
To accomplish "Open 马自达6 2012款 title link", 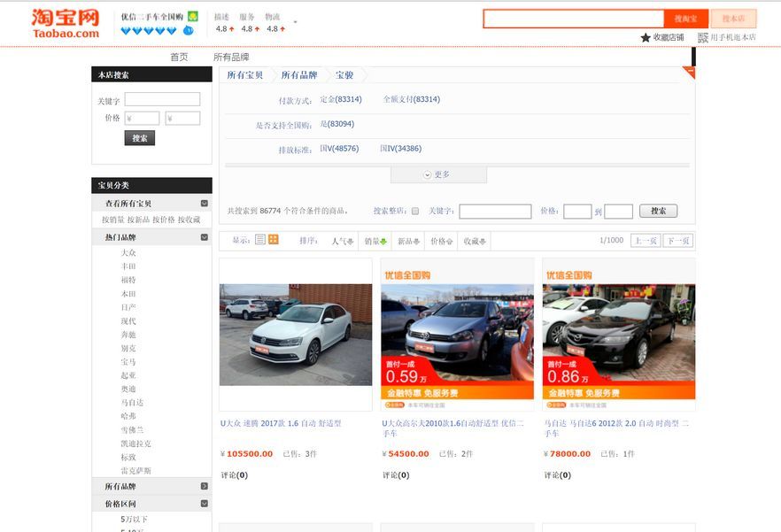I will pos(616,428).
